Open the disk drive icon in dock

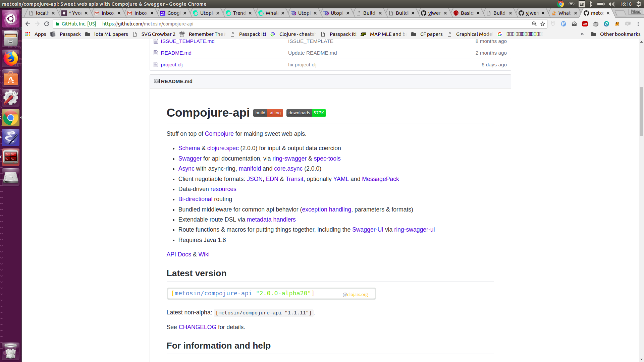tap(11, 177)
